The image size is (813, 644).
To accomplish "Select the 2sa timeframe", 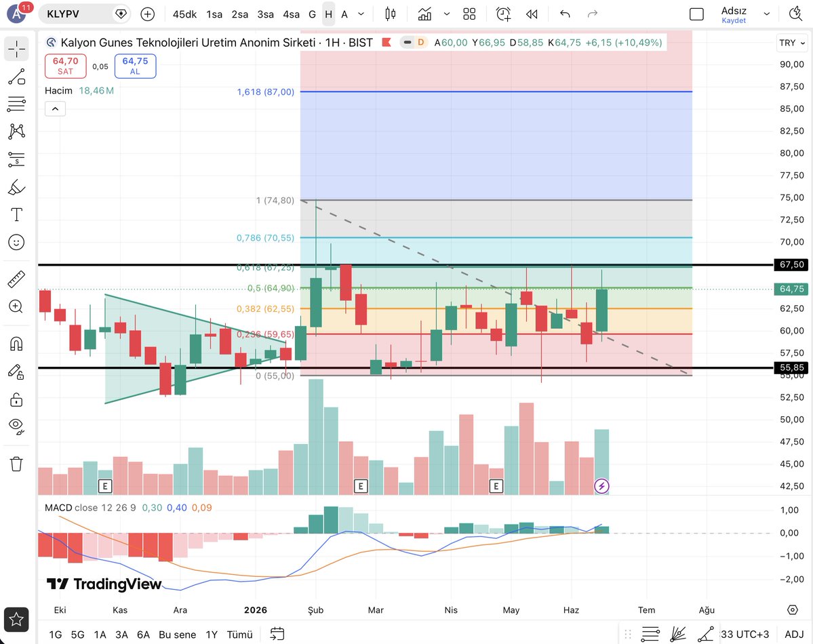I will pyautogui.click(x=239, y=14).
